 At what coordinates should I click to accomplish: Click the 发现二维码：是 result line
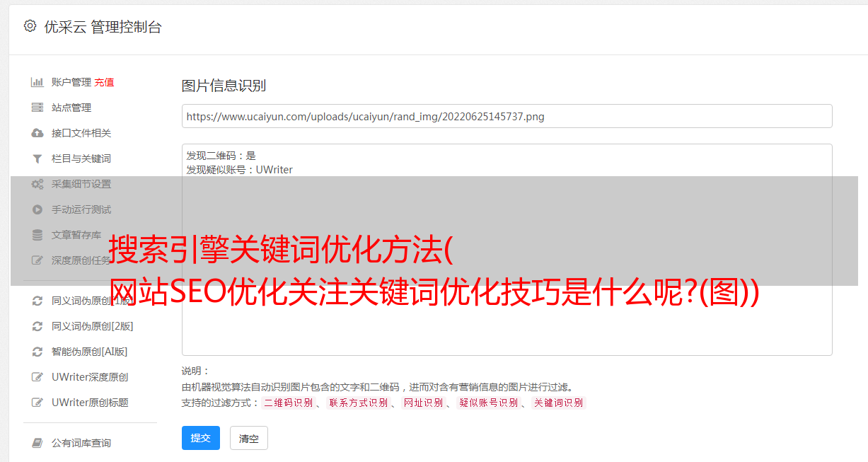point(221,156)
